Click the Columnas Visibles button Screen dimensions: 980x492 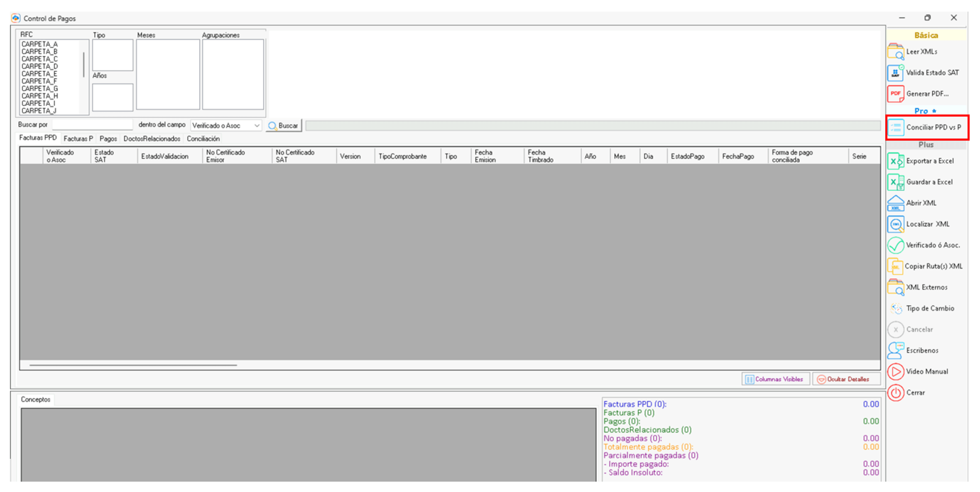[x=775, y=379]
